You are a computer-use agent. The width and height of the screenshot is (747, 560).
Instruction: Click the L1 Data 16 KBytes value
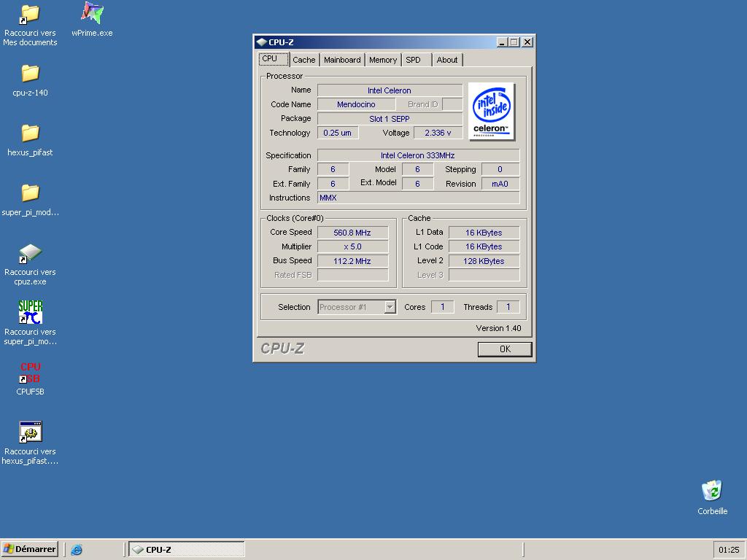[x=484, y=233]
